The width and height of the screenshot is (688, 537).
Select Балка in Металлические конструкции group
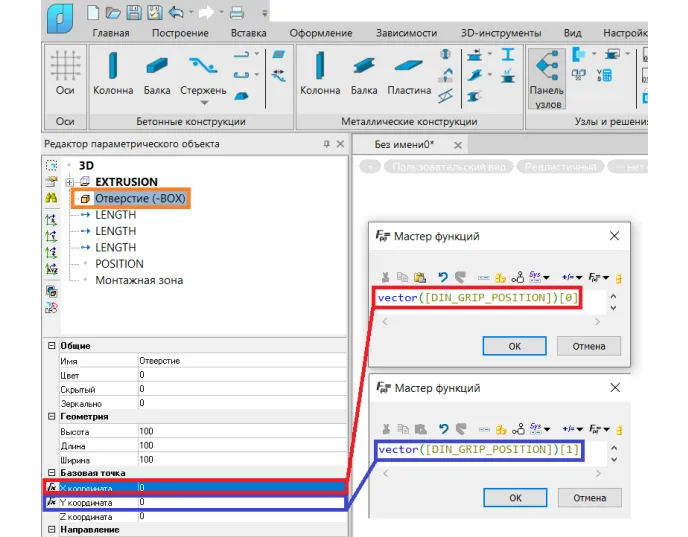point(364,73)
